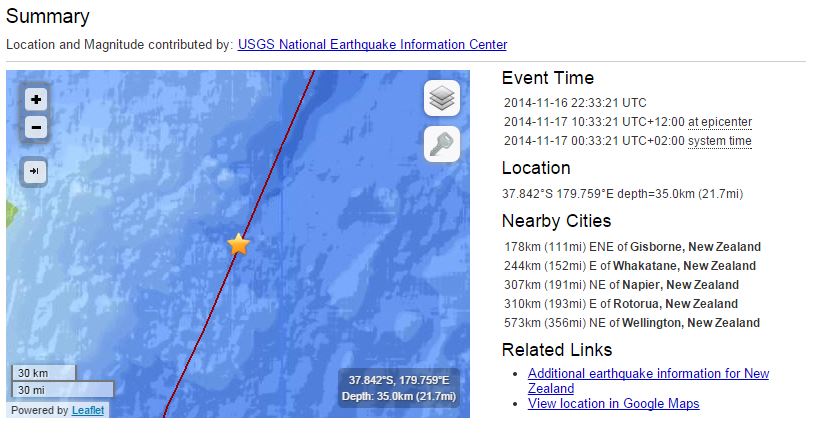This screenshot has width=827, height=442.
Task: Click the Summary heading
Action: click(48, 17)
